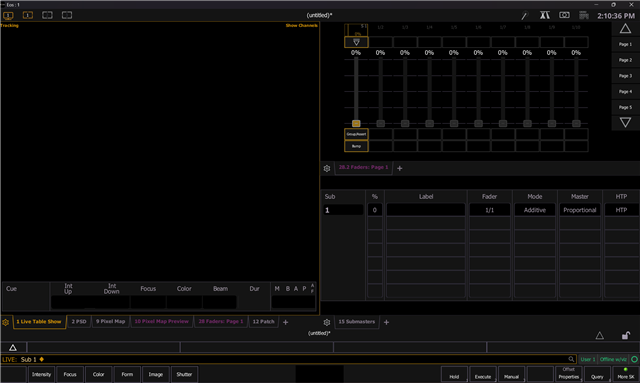This screenshot has height=383, width=640.
Task: Go to fader Page 5
Action: (625, 107)
